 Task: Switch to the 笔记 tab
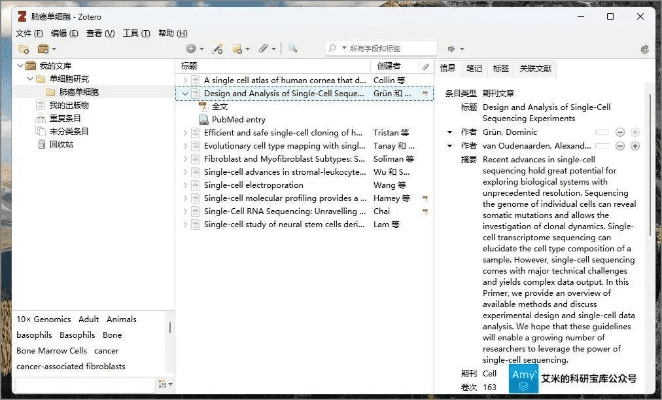point(474,68)
